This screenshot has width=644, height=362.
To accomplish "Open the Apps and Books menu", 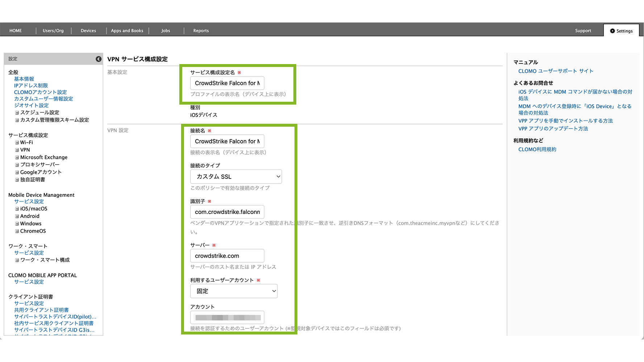I will click(127, 31).
